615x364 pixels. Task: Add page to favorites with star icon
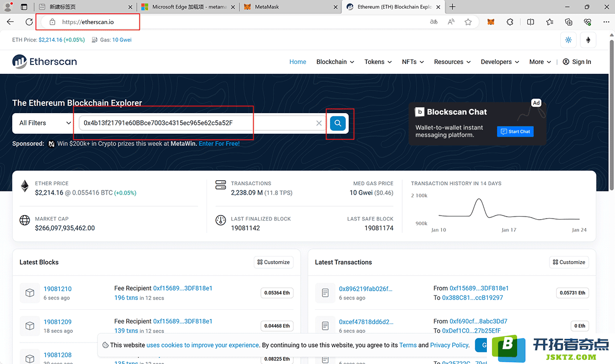[x=468, y=22]
